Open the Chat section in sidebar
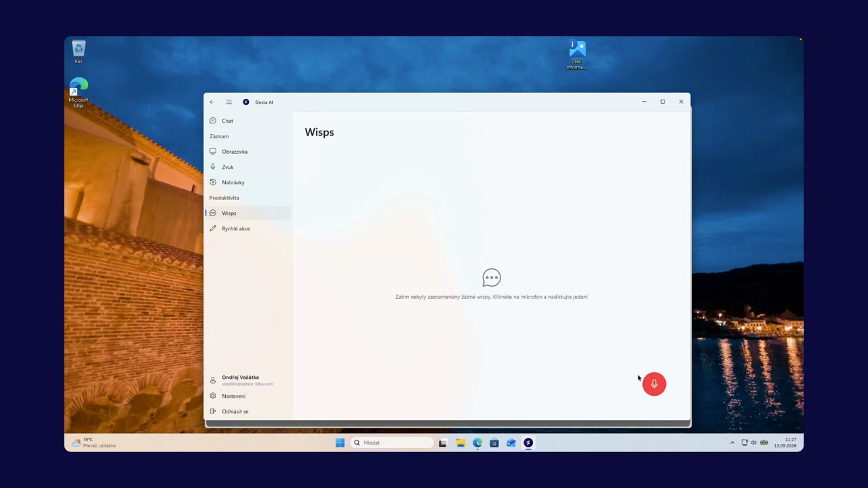The width and height of the screenshot is (868, 488). (248, 121)
